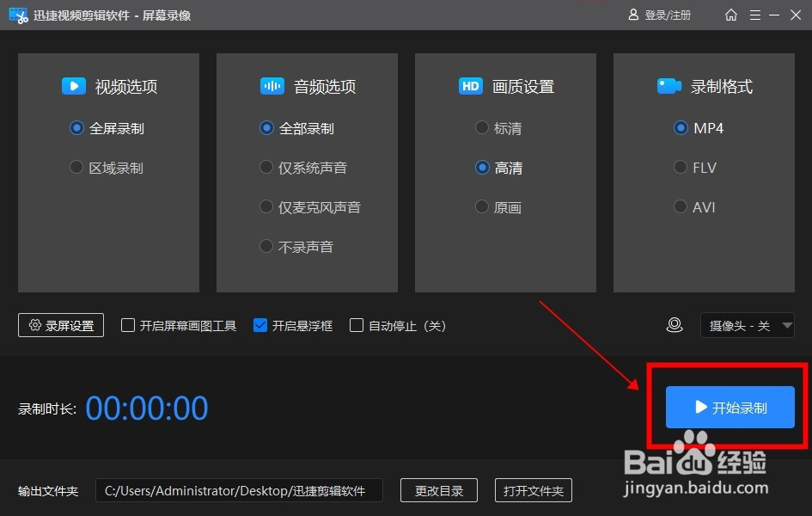Uncheck 开启悬浮框 checkbox
Screen dimensions: 812x516
click(x=260, y=325)
